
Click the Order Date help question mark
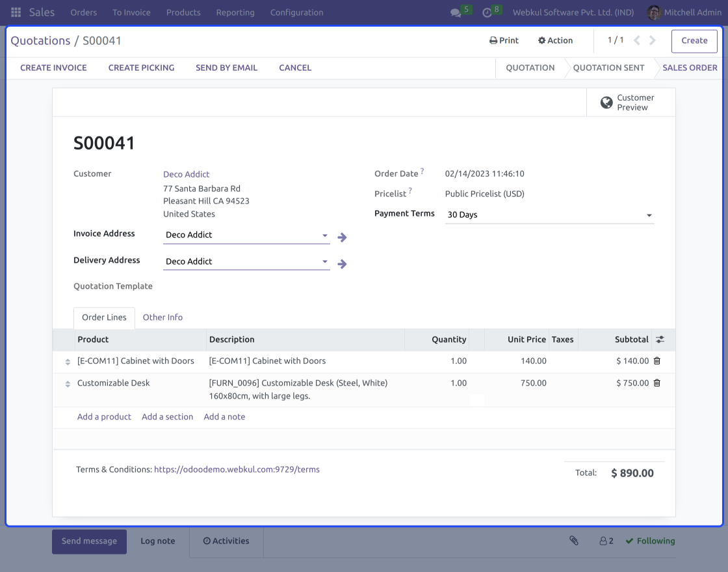(x=422, y=171)
